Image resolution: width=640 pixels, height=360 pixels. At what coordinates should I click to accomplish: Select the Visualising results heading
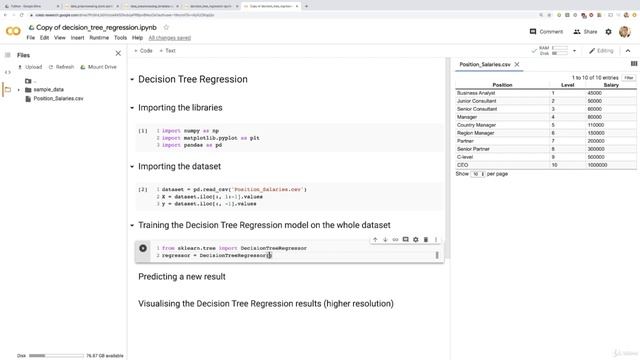(x=266, y=304)
